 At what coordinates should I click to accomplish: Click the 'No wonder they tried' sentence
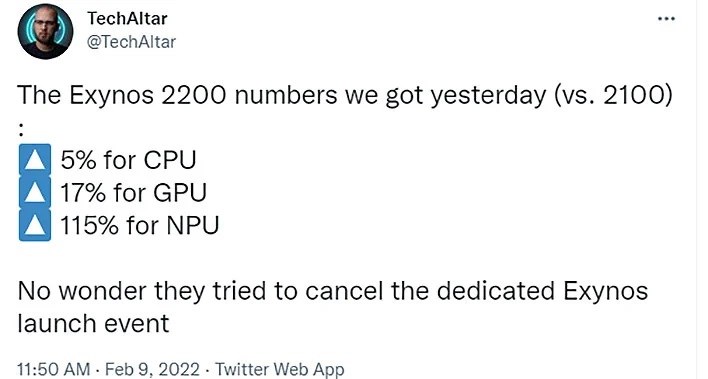point(144,291)
